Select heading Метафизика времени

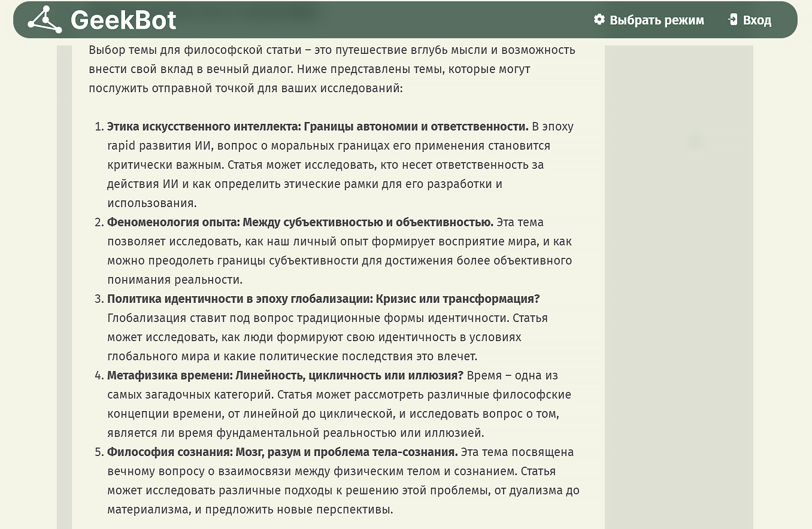point(285,376)
